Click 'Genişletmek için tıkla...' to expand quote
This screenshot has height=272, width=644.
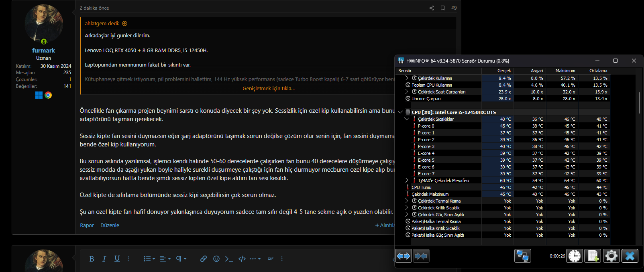pos(269,89)
